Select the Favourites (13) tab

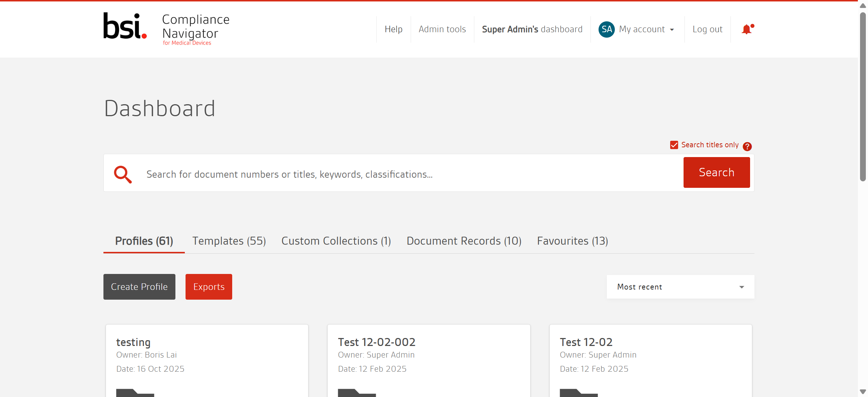point(572,241)
